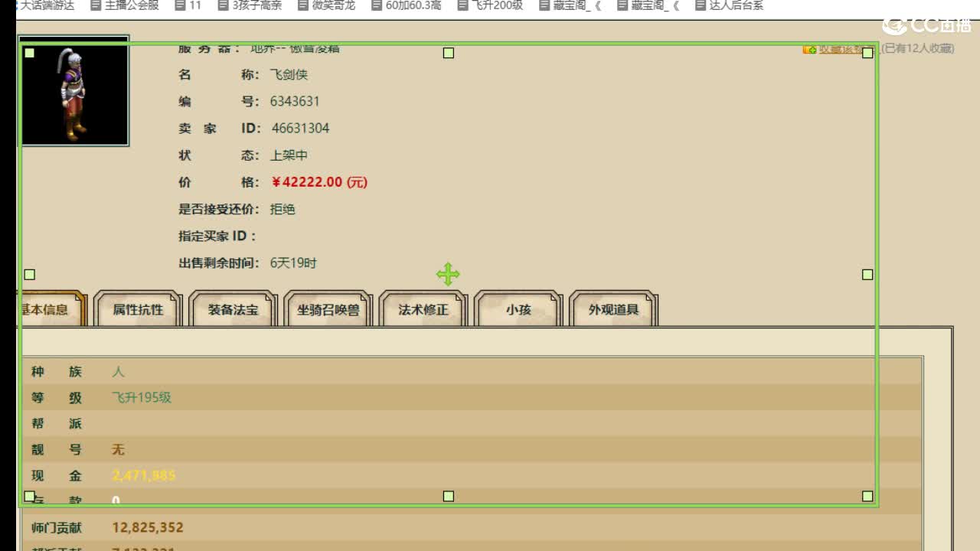
Task: Click the 帮派 row label
Action: pos(56,424)
